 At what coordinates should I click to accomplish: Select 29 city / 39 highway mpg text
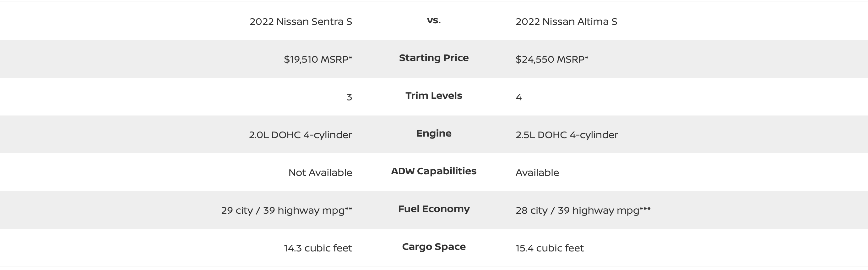click(x=286, y=211)
